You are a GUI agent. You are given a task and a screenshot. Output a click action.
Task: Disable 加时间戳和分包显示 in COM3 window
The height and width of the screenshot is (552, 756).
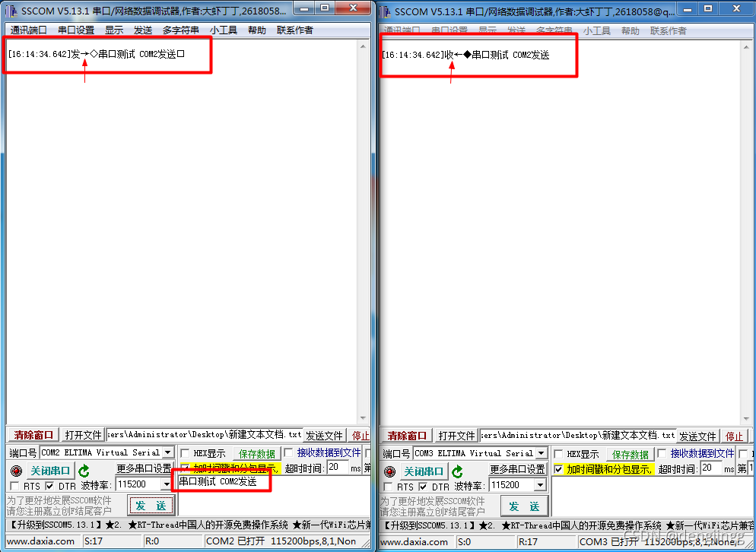(x=559, y=468)
